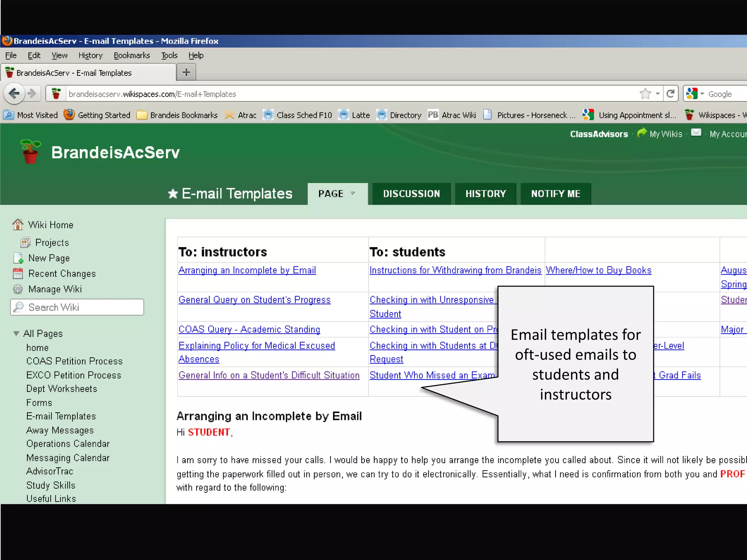Click the Wiki Home house icon
Image resolution: width=747 pixels, height=560 pixels.
[x=18, y=225]
